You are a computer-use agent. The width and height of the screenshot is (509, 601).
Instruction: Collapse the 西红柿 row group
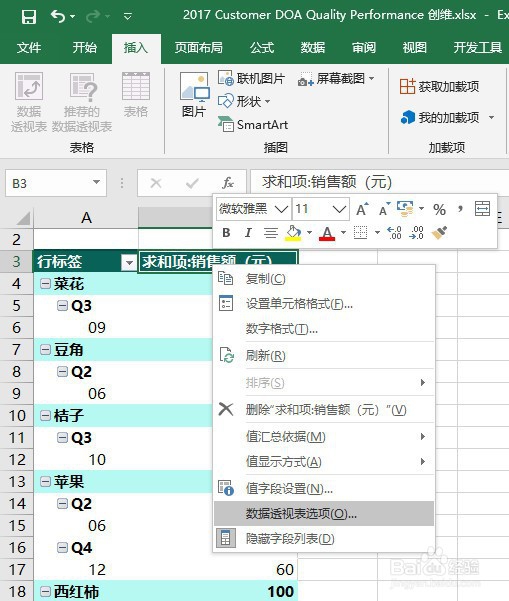tap(45, 591)
